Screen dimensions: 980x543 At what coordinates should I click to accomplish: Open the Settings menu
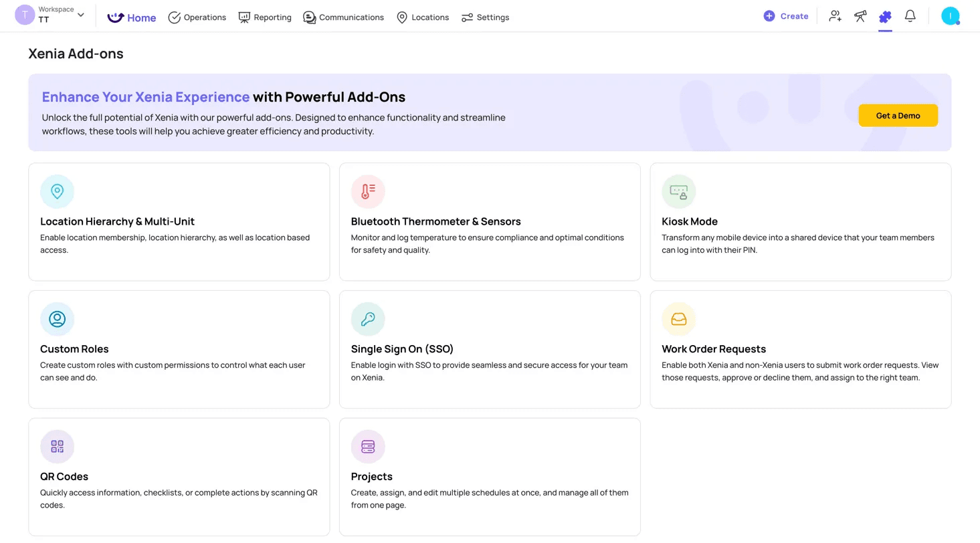coord(485,17)
